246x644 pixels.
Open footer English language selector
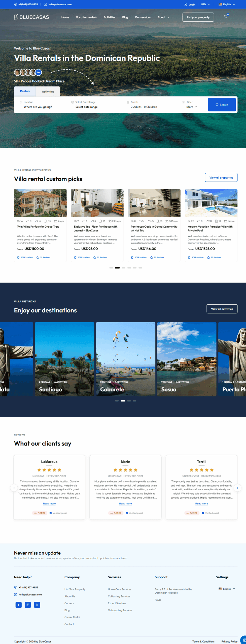227,589
